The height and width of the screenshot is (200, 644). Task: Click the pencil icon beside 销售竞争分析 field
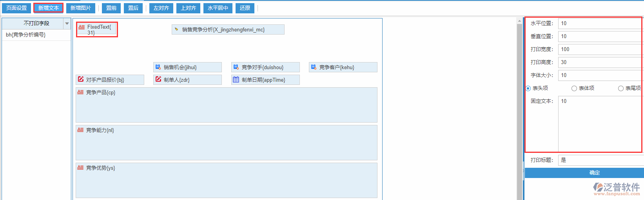(176, 29)
